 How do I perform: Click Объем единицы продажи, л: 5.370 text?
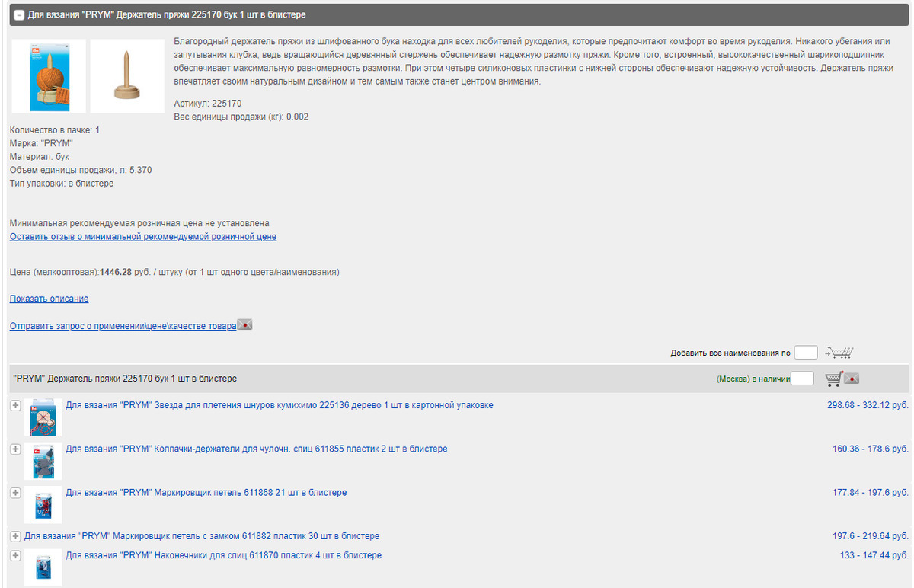click(81, 170)
